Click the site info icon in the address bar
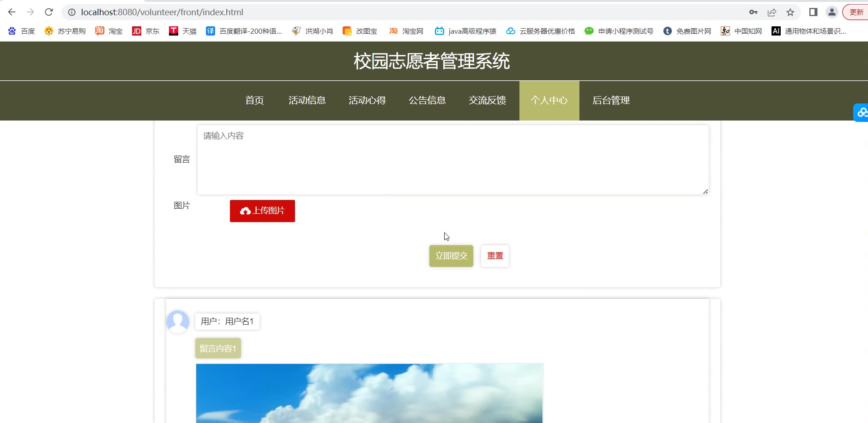 pos(72,12)
